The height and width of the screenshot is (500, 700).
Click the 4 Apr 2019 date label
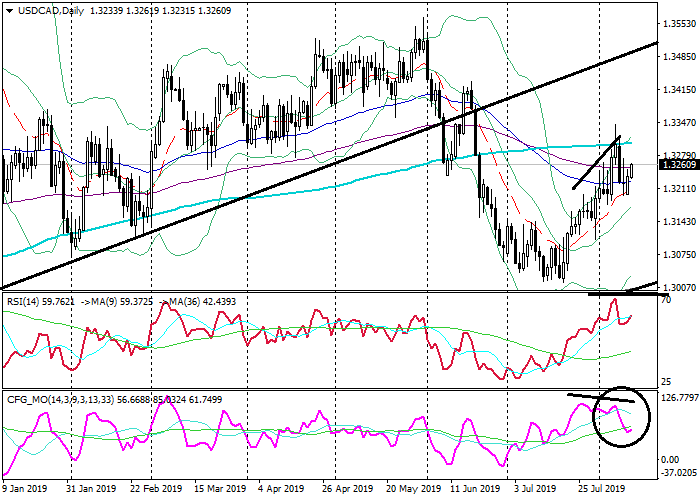pos(282,488)
